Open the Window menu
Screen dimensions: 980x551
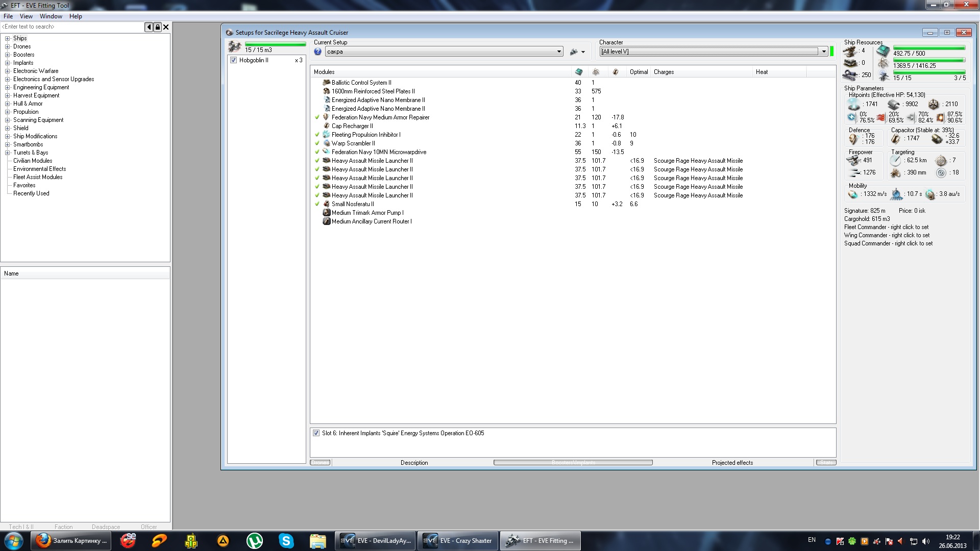[51, 16]
